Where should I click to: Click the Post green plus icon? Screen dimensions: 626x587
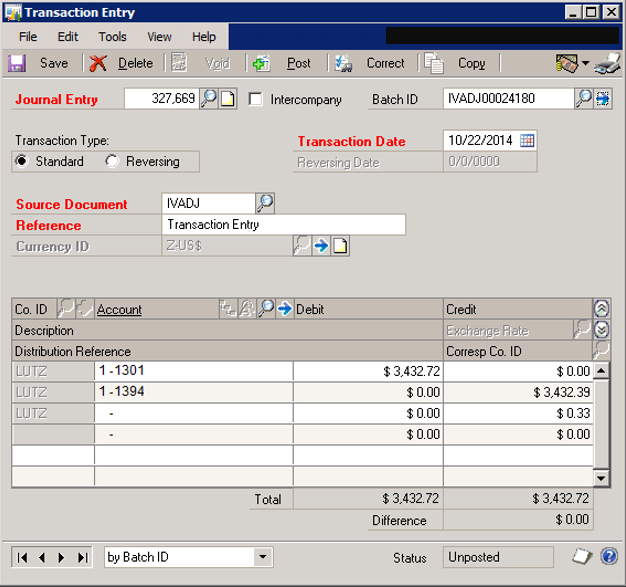point(262,63)
